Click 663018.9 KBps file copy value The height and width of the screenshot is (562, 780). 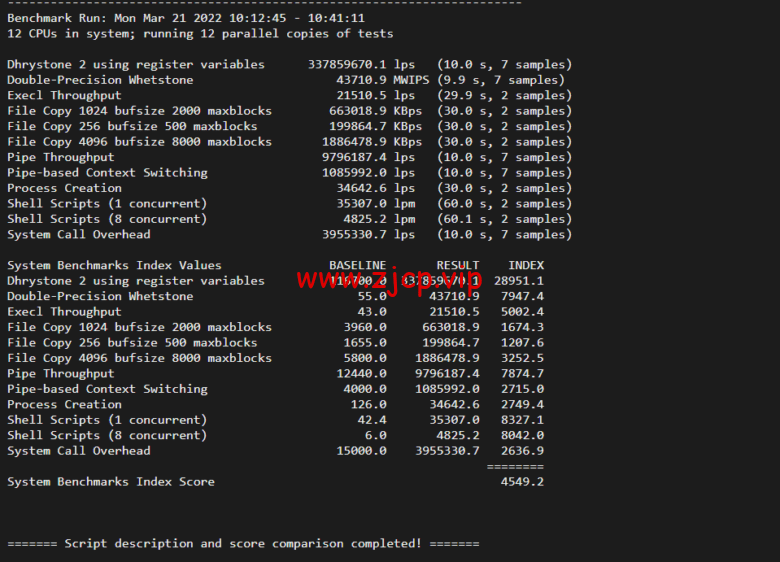[376, 111]
